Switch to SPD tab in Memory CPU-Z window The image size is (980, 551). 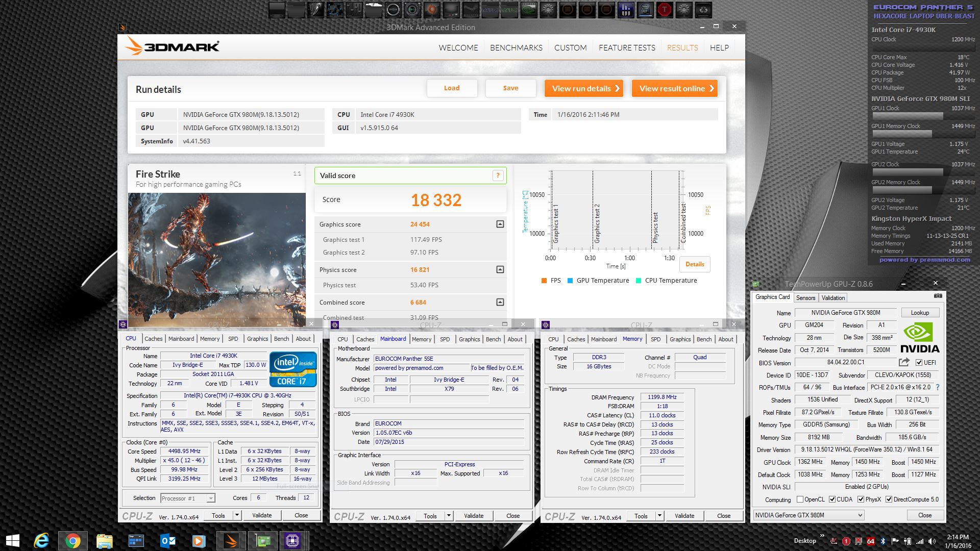656,339
